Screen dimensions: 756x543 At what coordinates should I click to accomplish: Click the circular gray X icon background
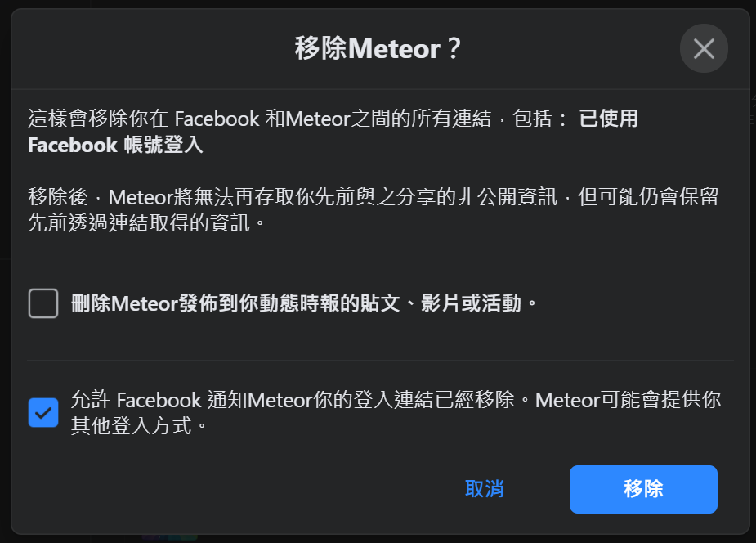pos(704,48)
